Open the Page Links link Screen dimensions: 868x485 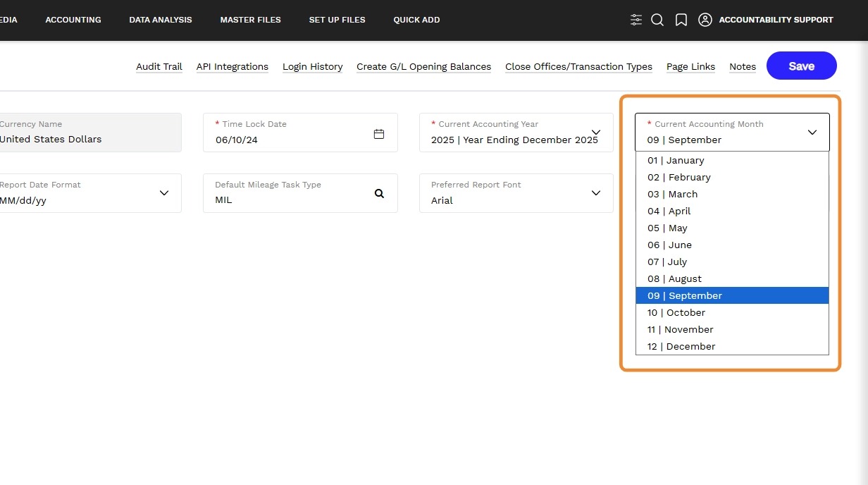tap(690, 66)
